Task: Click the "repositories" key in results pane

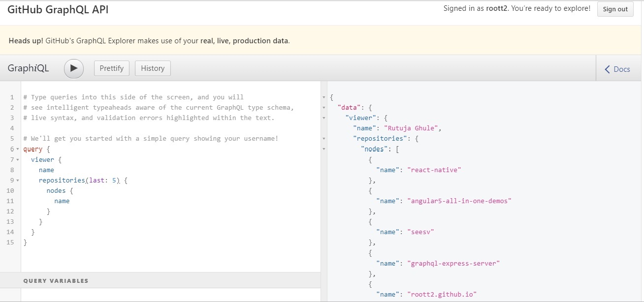Action: tap(381, 139)
